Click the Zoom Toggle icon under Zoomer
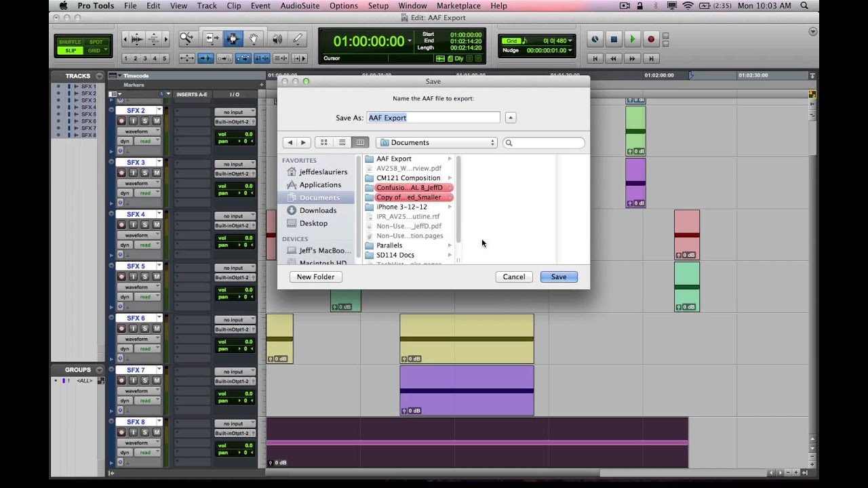Screen dimensions: 868x488 click(186, 58)
